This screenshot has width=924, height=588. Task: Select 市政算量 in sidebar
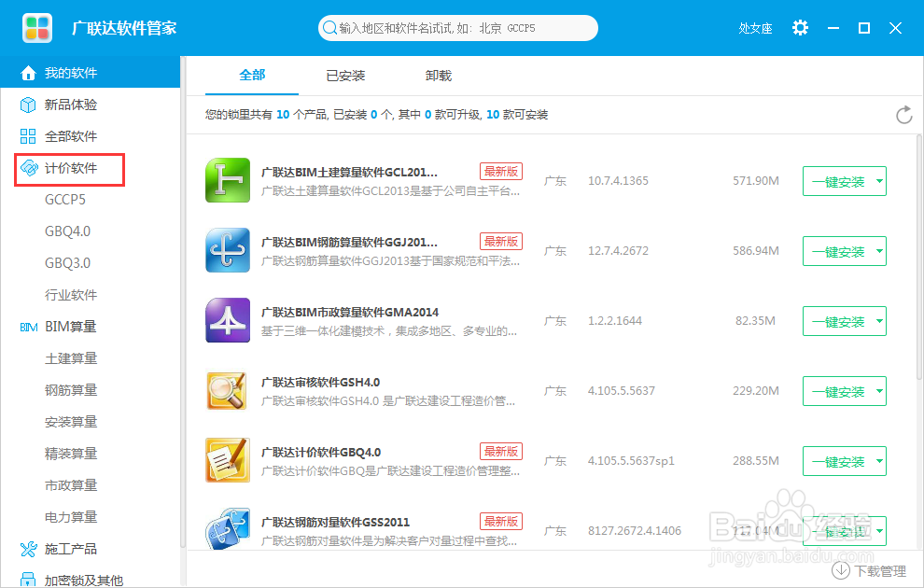pos(71,486)
